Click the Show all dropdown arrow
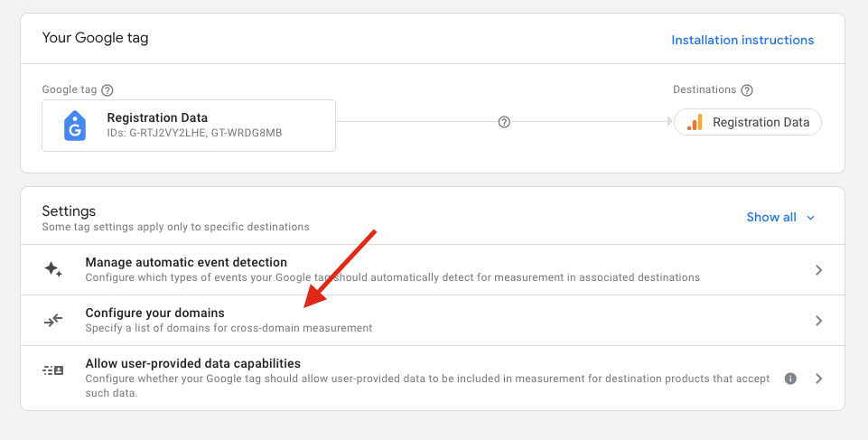The height and width of the screenshot is (440, 868). (810, 218)
